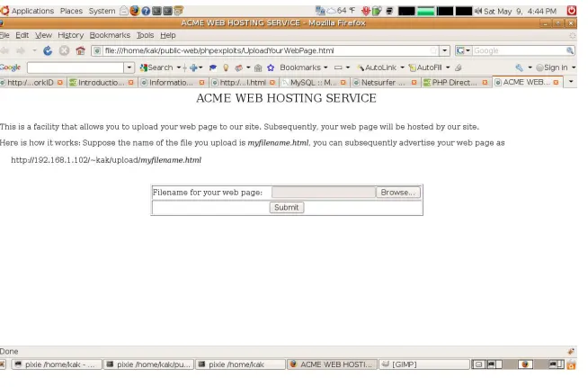Viewport: 588px width, 387px height.
Task: Close the 'http:/...orkID' tab
Action: 60,82
